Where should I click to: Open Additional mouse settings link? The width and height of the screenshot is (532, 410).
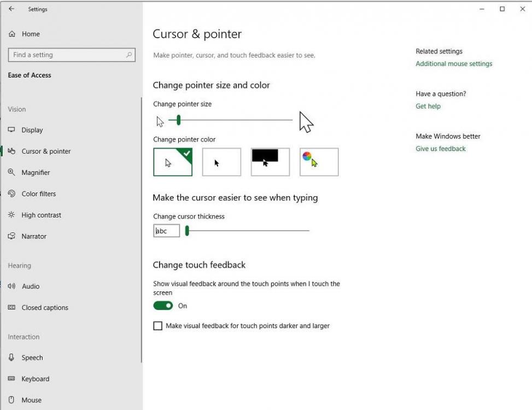pos(454,64)
